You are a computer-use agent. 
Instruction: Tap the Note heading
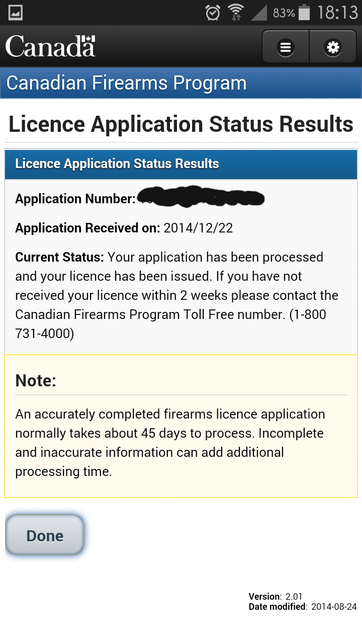pyautogui.click(x=36, y=380)
